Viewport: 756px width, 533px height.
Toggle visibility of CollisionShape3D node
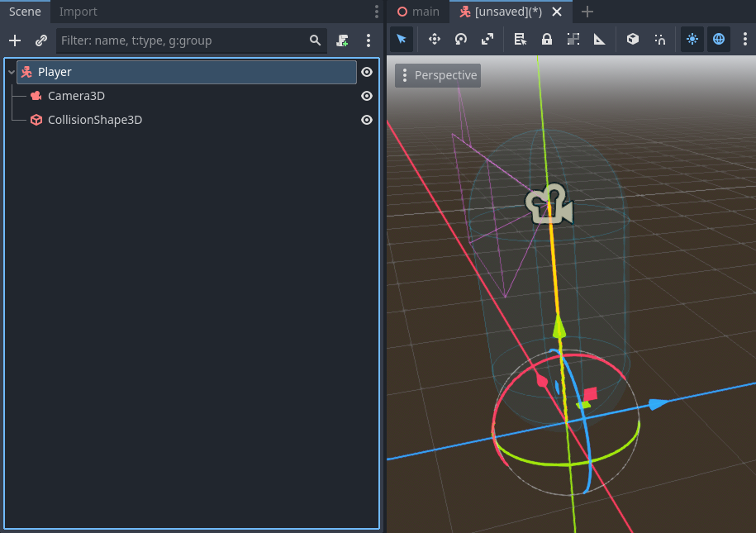(367, 120)
